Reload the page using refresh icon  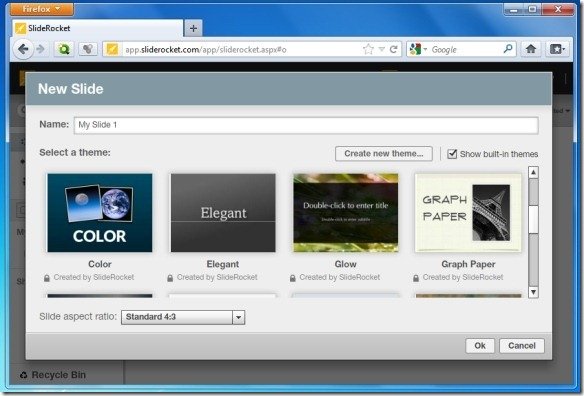(393, 49)
